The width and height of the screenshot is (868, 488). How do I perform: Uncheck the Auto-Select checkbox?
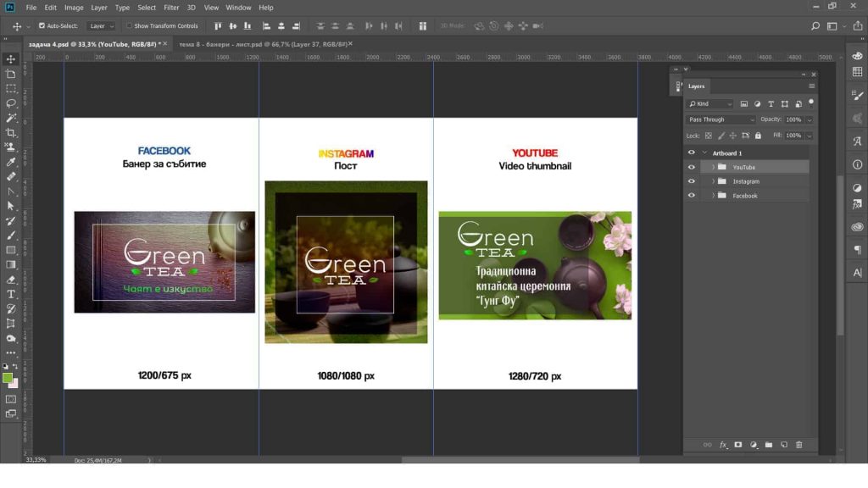[x=42, y=26]
